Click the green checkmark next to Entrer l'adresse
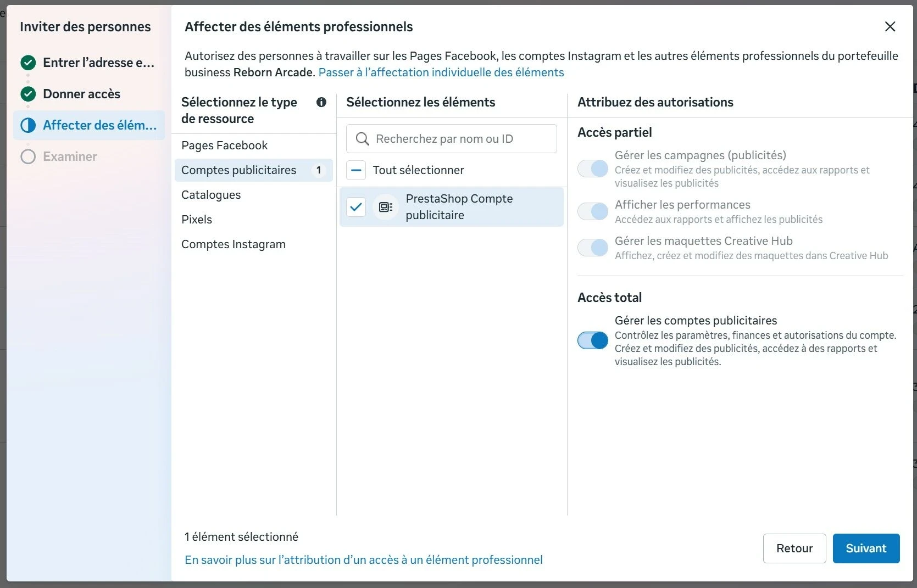The image size is (917, 588). click(28, 63)
